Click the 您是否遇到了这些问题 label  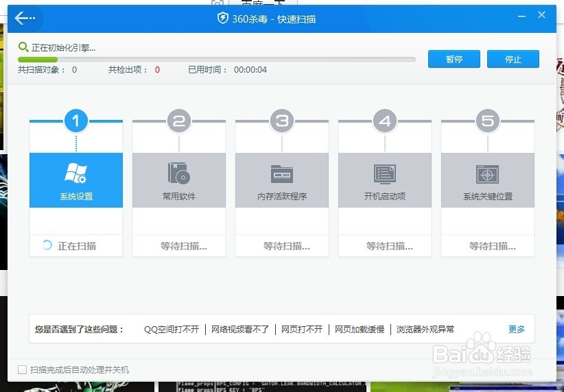point(79,329)
